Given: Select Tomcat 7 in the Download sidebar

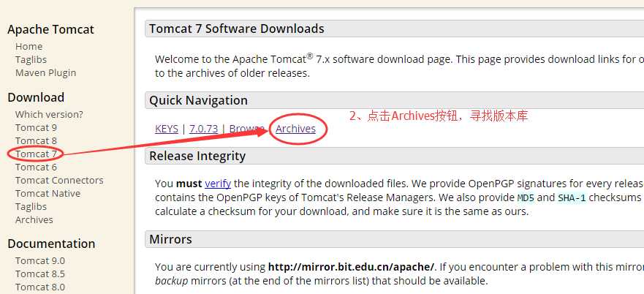Looking at the screenshot, I should click(x=36, y=154).
